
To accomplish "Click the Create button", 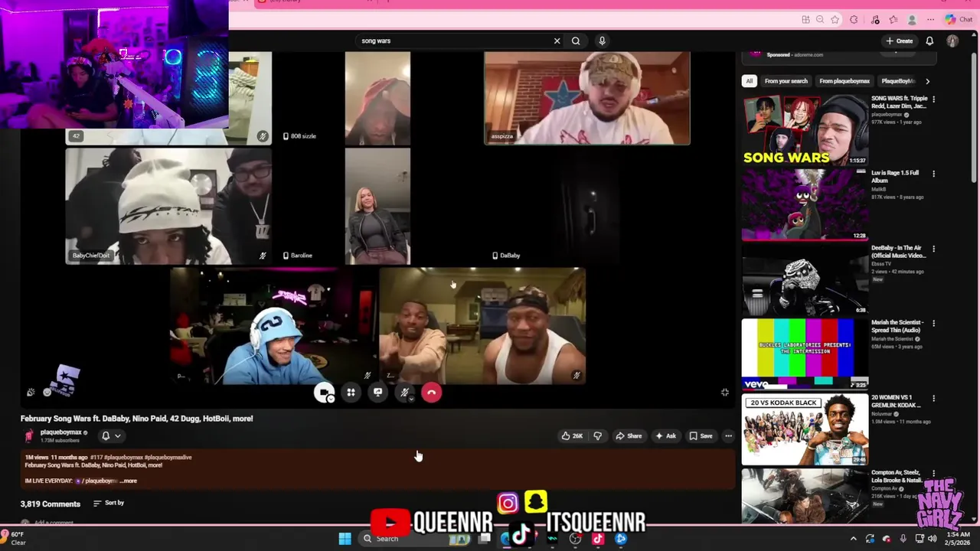I will (x=899, y=41).
